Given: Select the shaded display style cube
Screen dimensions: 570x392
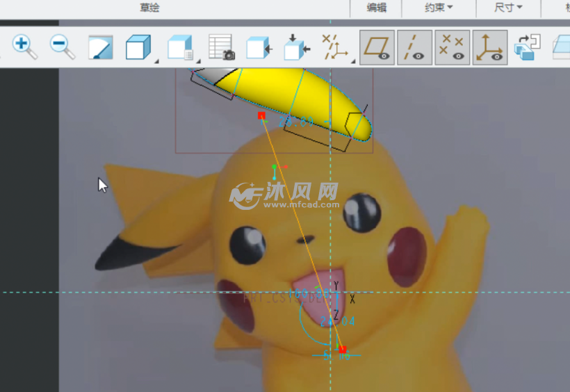Looking at the screenshot, I should [138, 47].
